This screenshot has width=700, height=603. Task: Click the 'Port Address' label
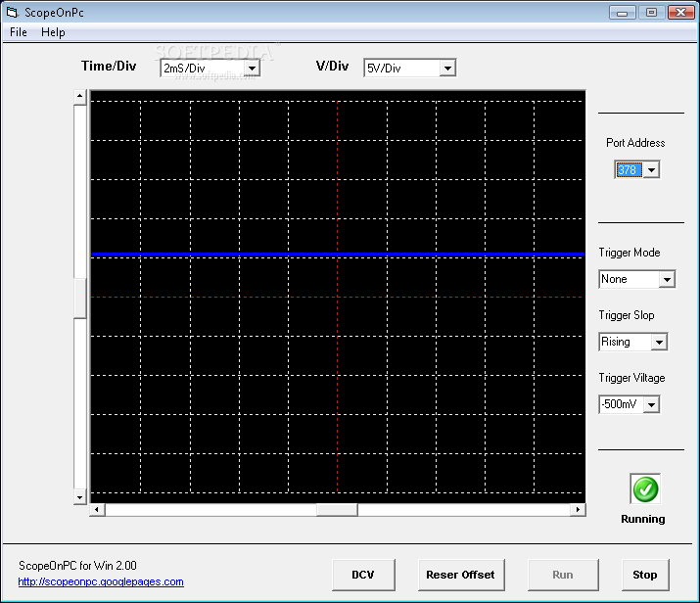(x=635, y=143)
